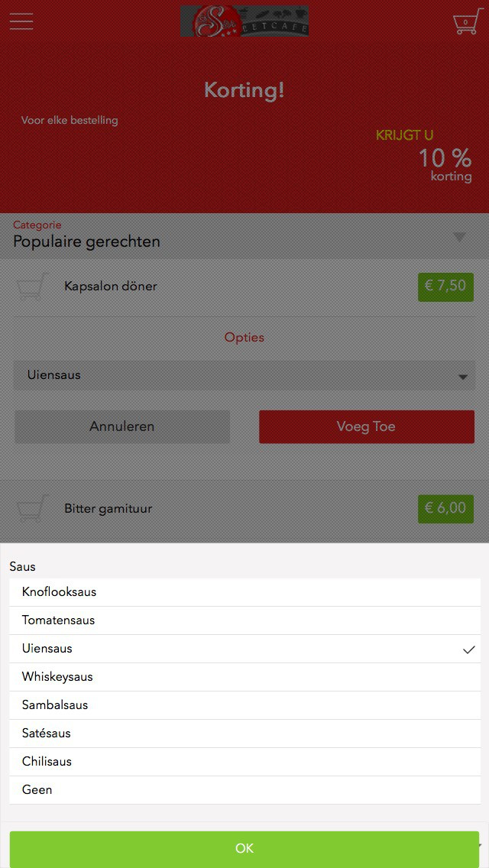Select the checked Uiensaus option
Image resolution: width=489 pixels, height=868 pixels.
244,649
